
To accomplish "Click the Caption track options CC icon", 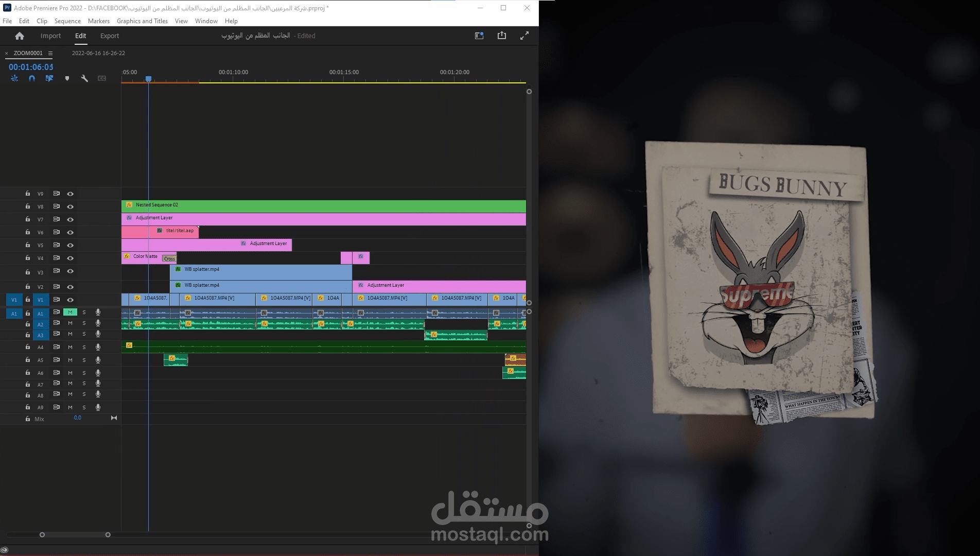I will [x=102, y=78].
